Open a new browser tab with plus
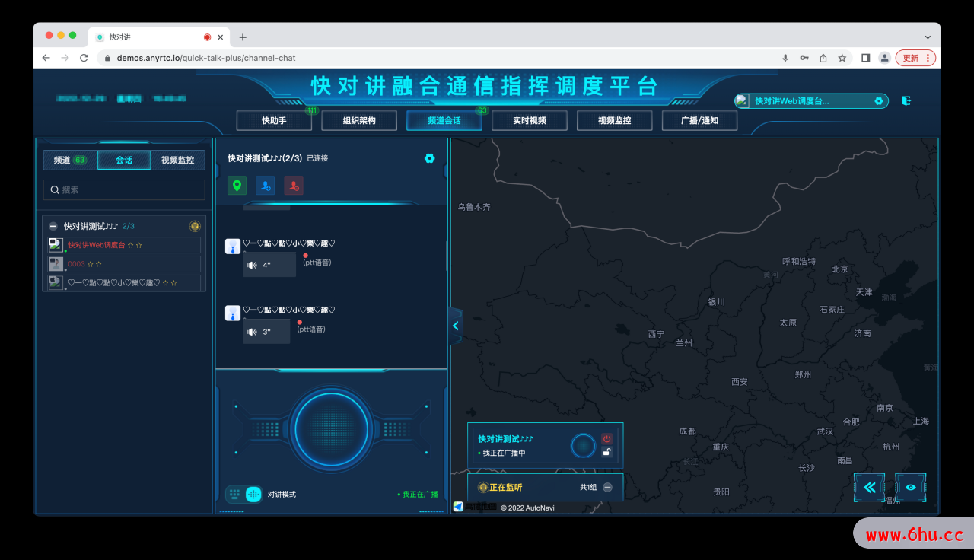974x560 pixels. [x=243, y=37]
